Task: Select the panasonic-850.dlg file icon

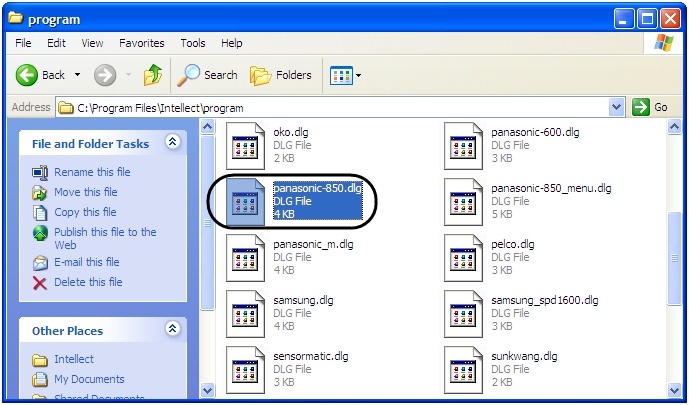Action: [245, 202]
